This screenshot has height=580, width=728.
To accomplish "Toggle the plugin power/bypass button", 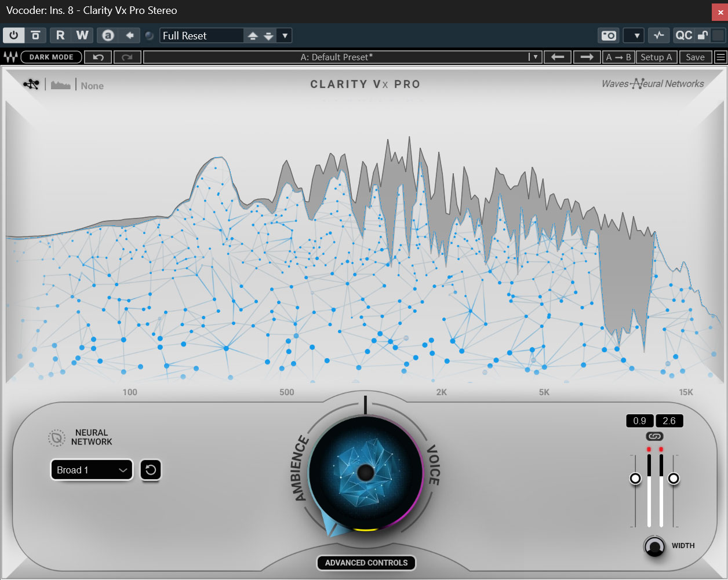I will point(13,35).
